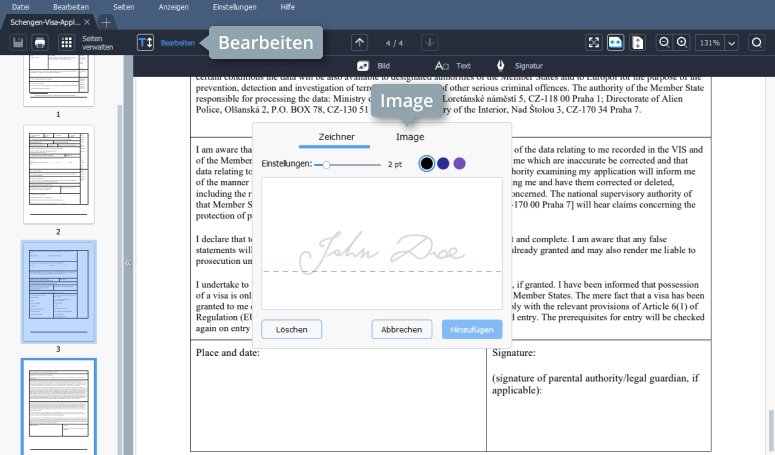
Task: Zoom in with plus magnifier
Action: pos(682,42)
